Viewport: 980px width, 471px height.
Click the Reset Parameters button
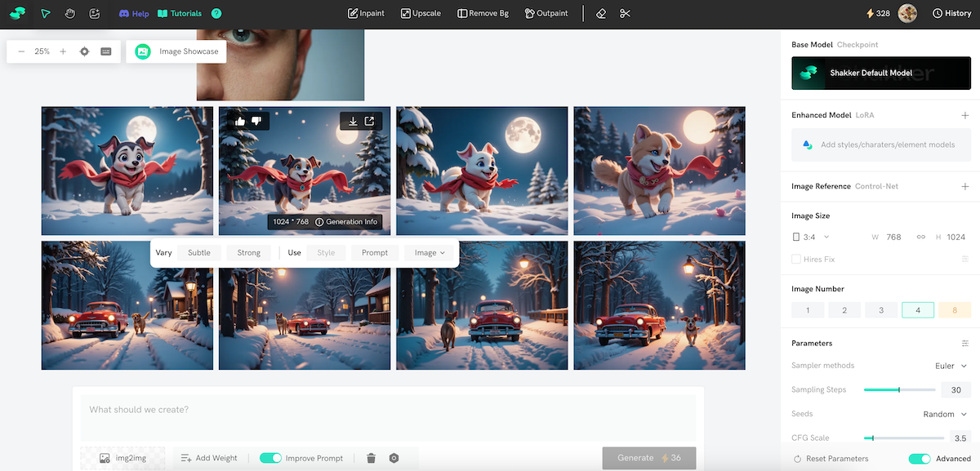(x=831, y=459)
